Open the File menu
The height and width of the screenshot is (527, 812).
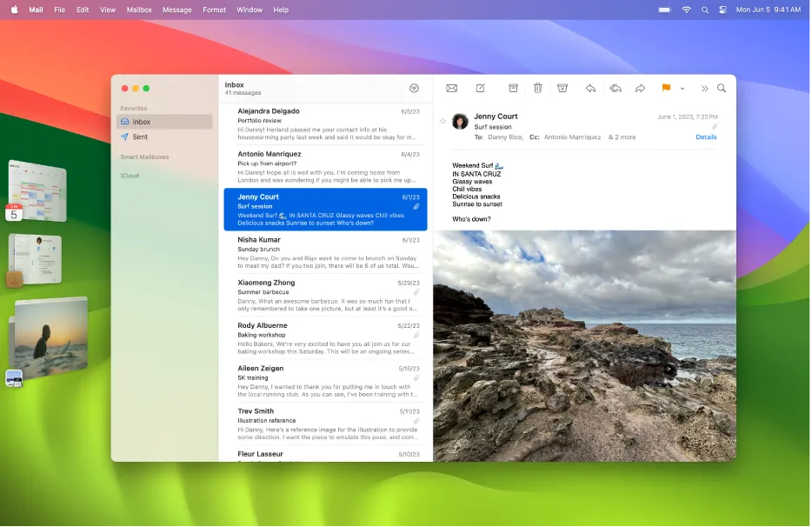pyautogui.click(x=60, y=10)
